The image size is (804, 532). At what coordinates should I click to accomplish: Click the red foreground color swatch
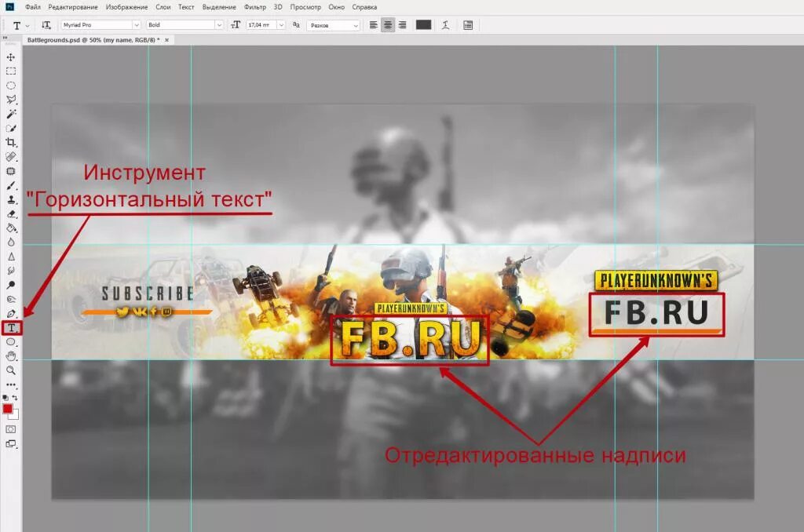tap(7, 409)
